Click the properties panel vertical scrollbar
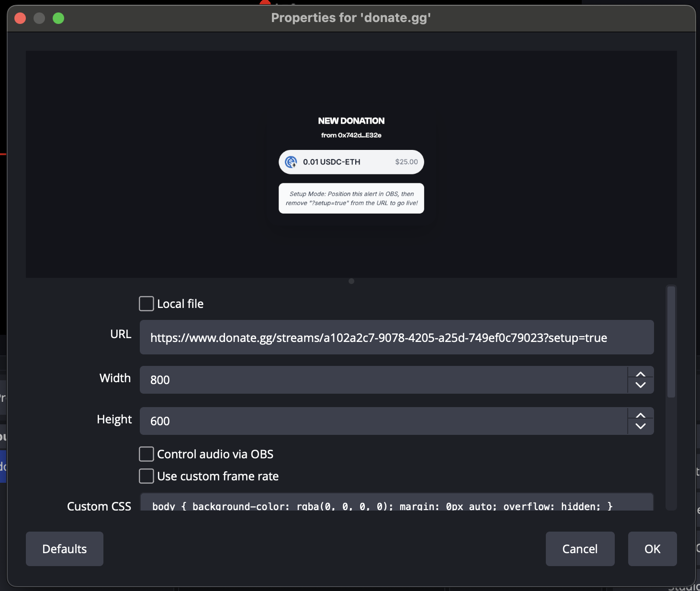This screenshot has height=591, width=700. [671, 342]
